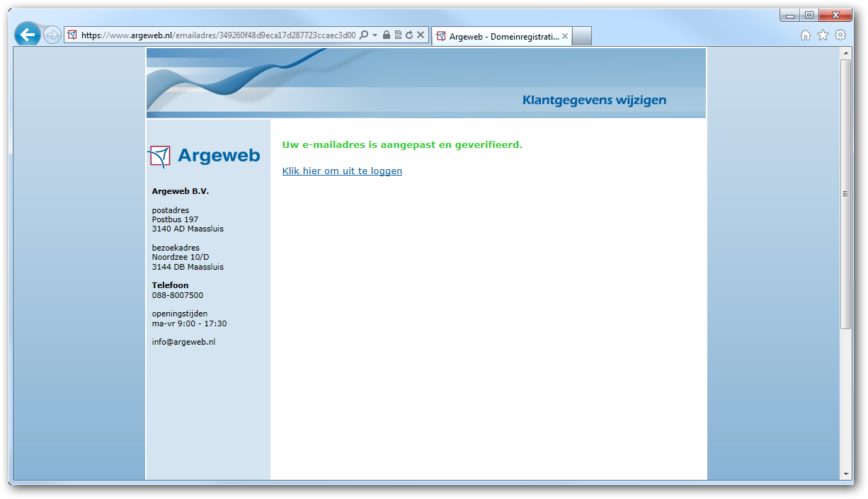Open the browser Home page icon
The width and height of the screenshot is (868, 499).
tap(806, 35)
